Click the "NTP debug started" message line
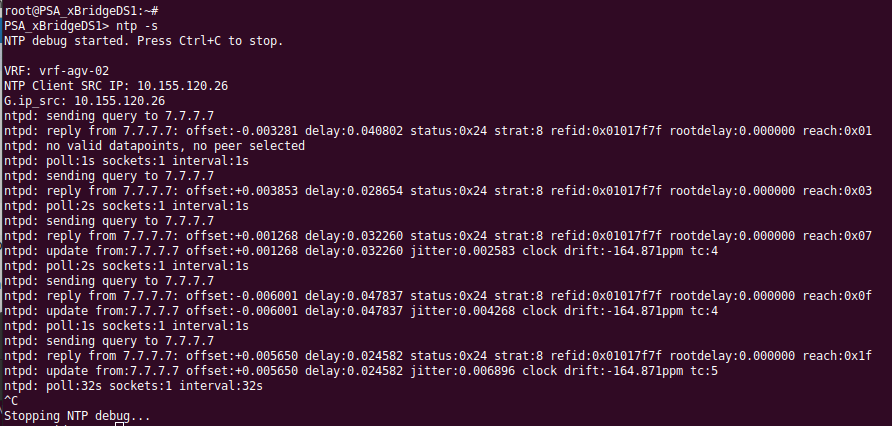 [144, 40]
